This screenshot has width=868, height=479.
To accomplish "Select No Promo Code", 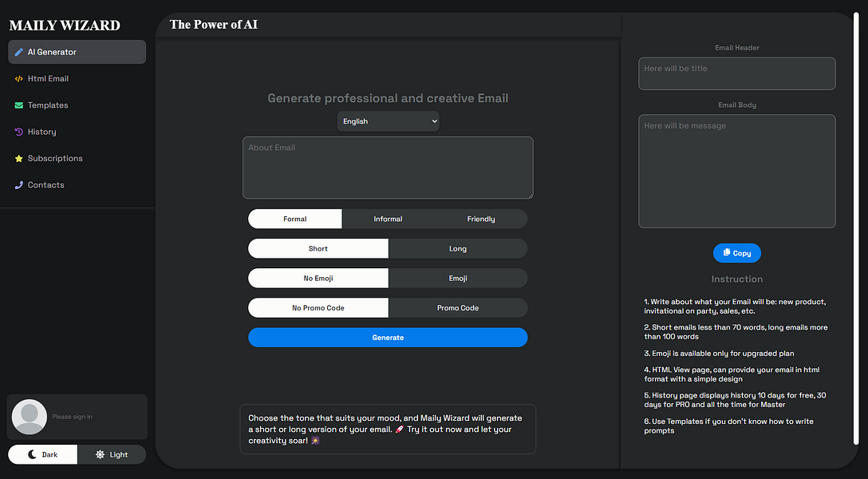I will (318, 308).
